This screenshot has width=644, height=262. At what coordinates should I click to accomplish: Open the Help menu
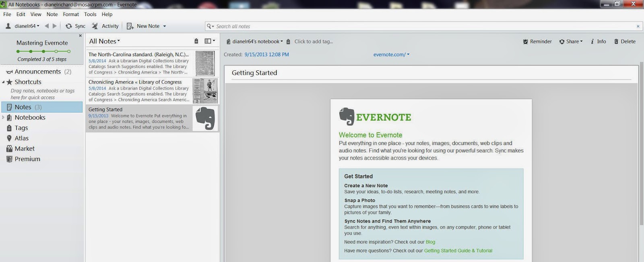(107, 14)
